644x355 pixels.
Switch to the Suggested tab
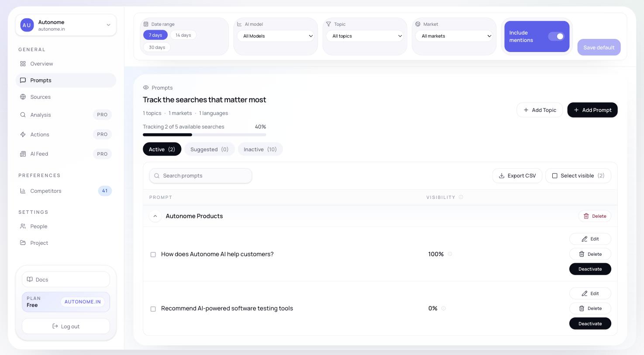pos(210,149)
